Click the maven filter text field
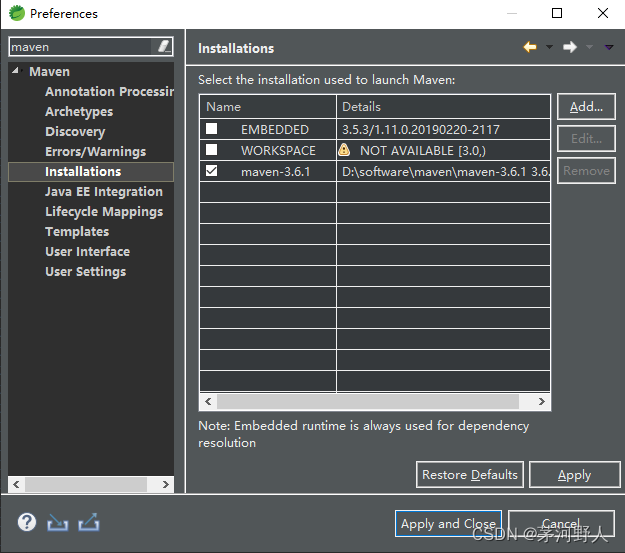The width and height of the screenshot is (625, 553). [82, 47]
